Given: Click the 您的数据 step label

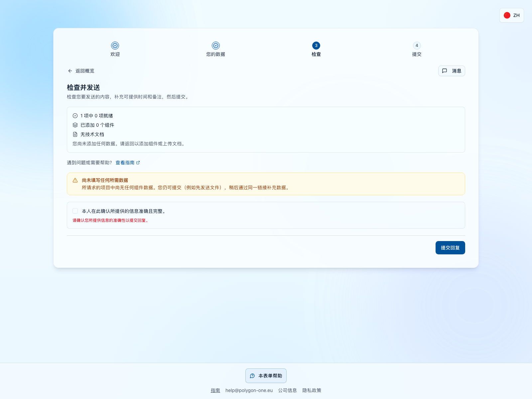Looking at the screenshot, I should pyautogui.click(x=216, y=54).
